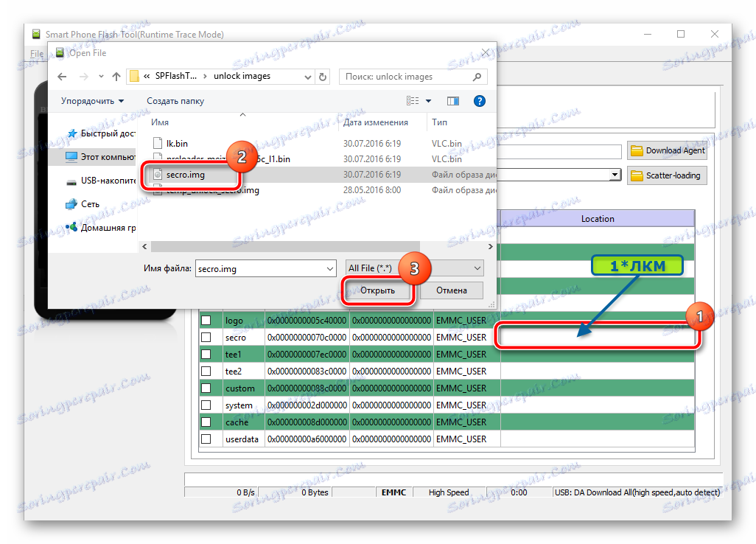Image resolution: width=756 pixels, height=544 pixels.
Task: Expand recent locations chevron
Action: 101,77
